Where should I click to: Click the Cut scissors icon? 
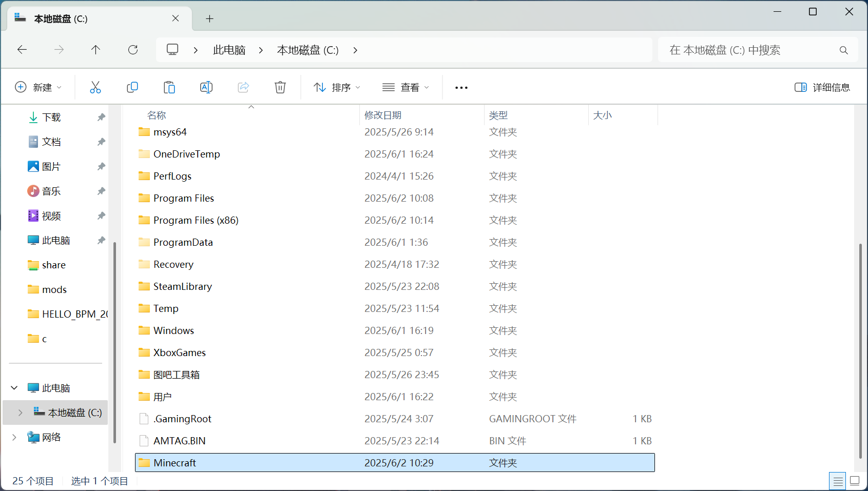tap(95, 87)
